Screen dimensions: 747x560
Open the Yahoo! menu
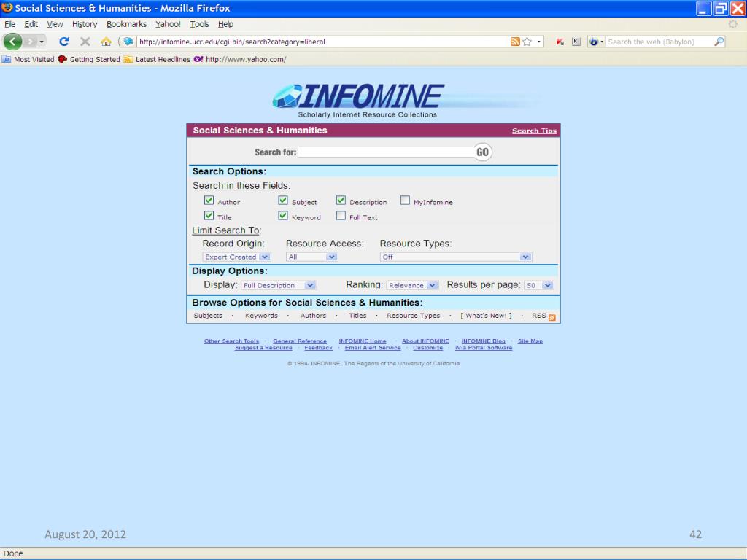[169, 24]
